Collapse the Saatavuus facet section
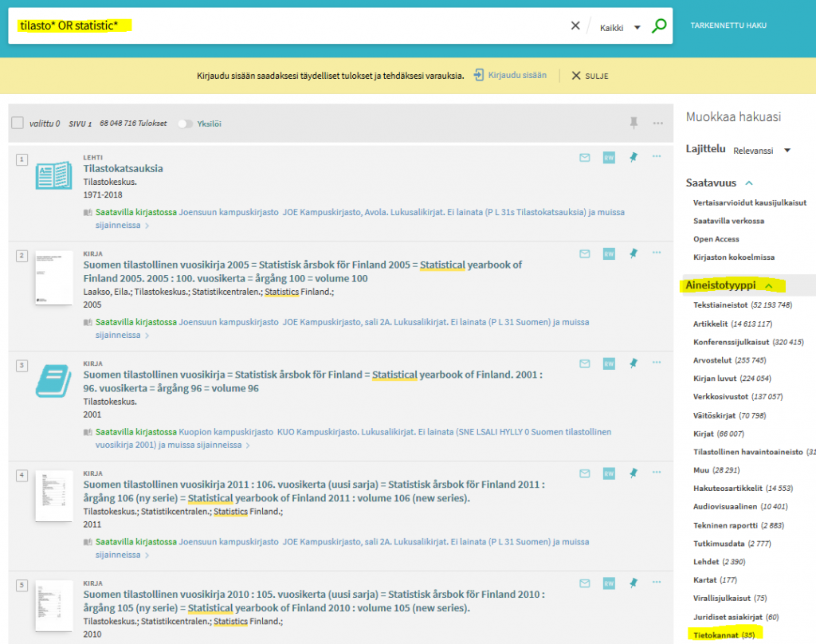The height and width of the screenshot is (644, 816). click(x=719, y=183)
